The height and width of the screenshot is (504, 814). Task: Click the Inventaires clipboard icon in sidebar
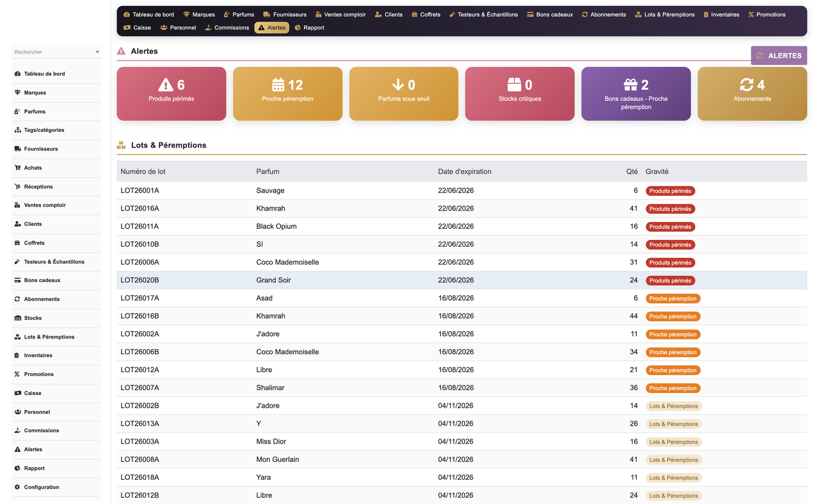click(17, 355)
